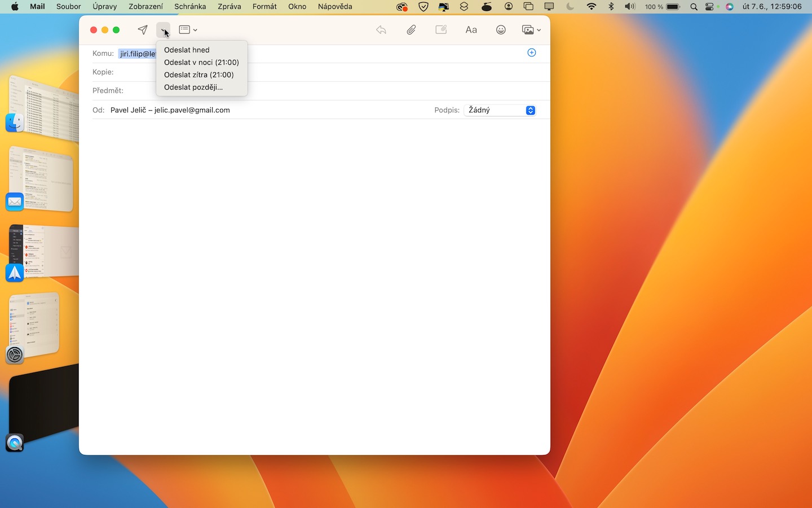Screen dimensions: 812x508
Task: Click the Spark app icon in Stage Manager
Action: pos(15,273)
